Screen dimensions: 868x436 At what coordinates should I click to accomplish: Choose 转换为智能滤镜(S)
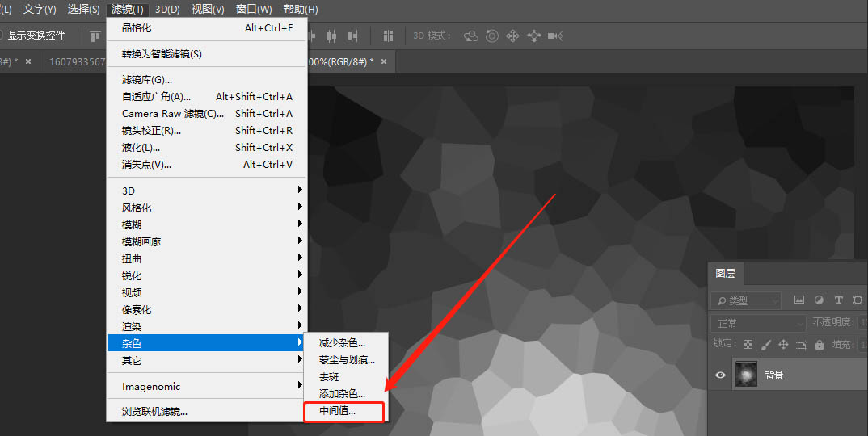[206, 53]
